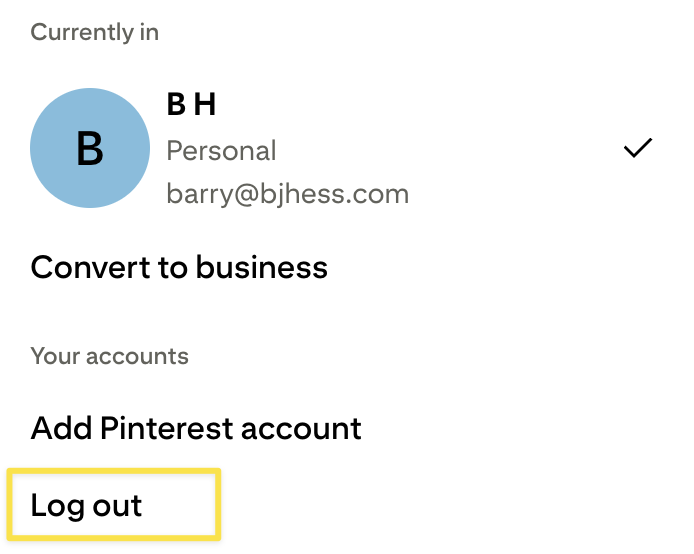The height and width of the screenshot is (554, 694).
Task: Click the Your accounts section heading
Action: (110, 356)
